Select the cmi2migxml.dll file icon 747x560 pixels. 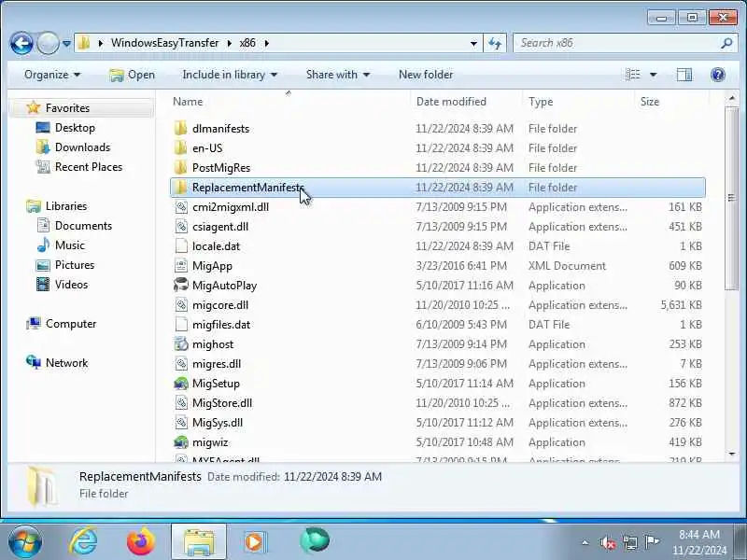pos(181,207)
